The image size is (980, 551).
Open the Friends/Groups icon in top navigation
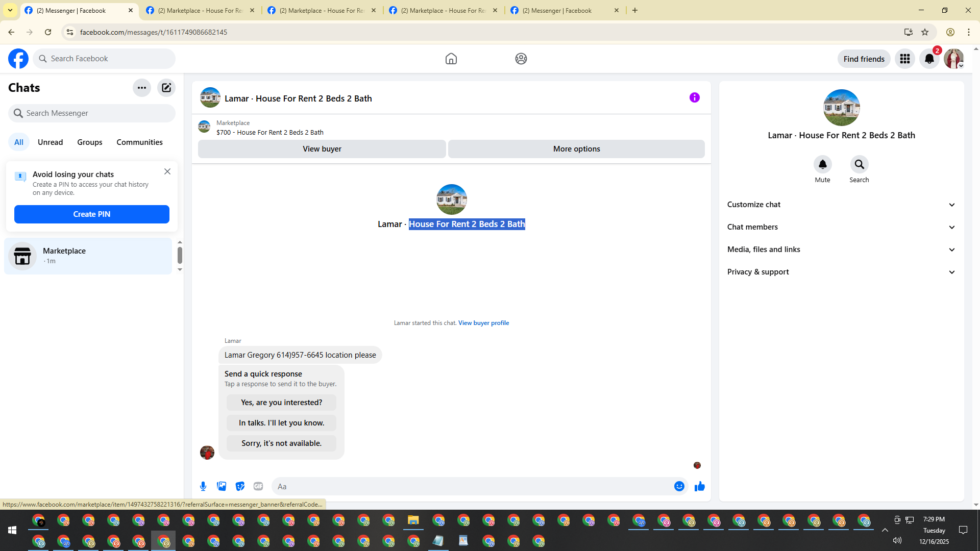pyautogui.click(x=521, y=59)
